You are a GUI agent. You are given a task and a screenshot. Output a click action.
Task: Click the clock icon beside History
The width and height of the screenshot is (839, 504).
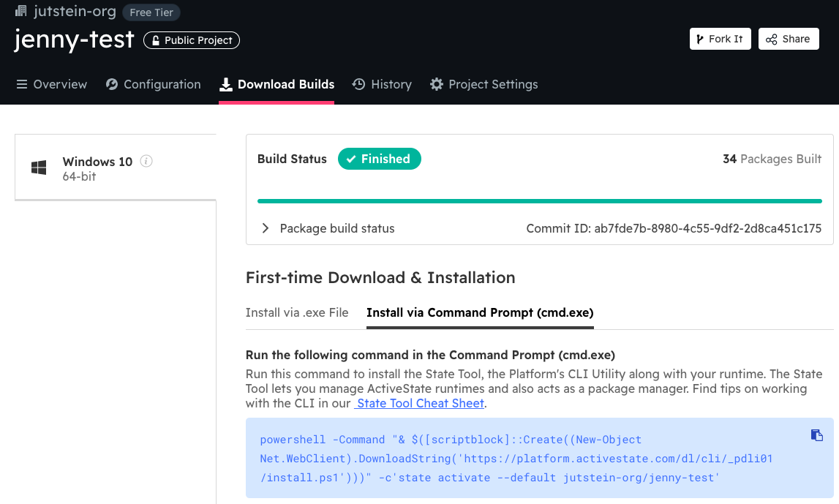[x=358, y=85]
